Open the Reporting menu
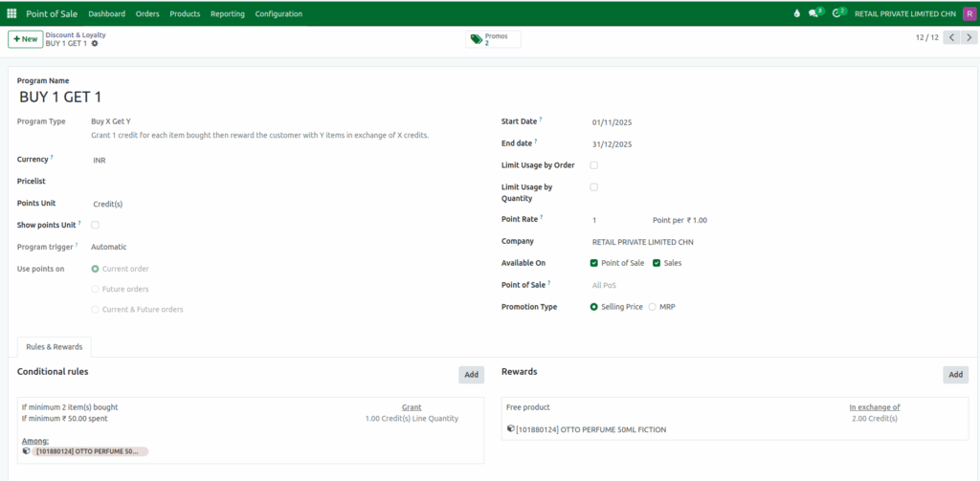 click(x=227, y=13)
